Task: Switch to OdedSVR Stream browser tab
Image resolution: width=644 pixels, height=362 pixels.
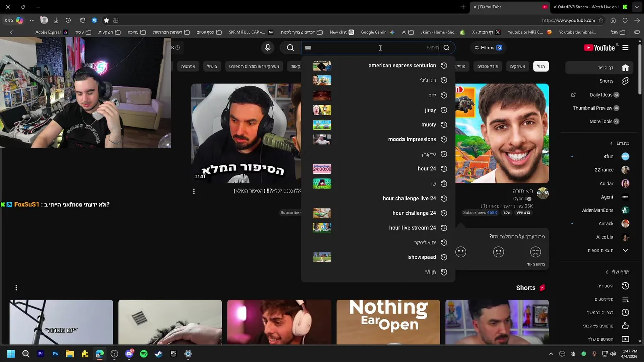Action: coord(592,7)
